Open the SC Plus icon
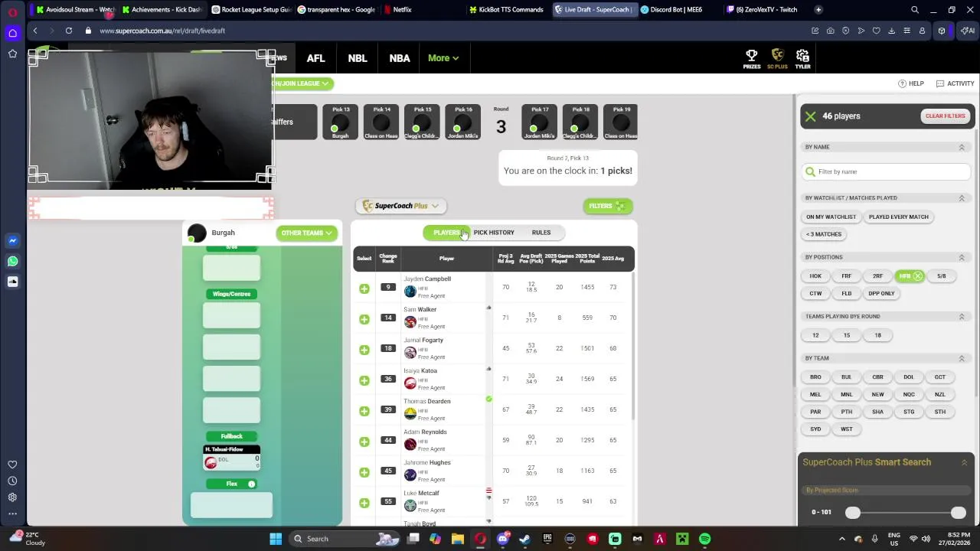This screenshot has height=551, width=980. point(777,58)
